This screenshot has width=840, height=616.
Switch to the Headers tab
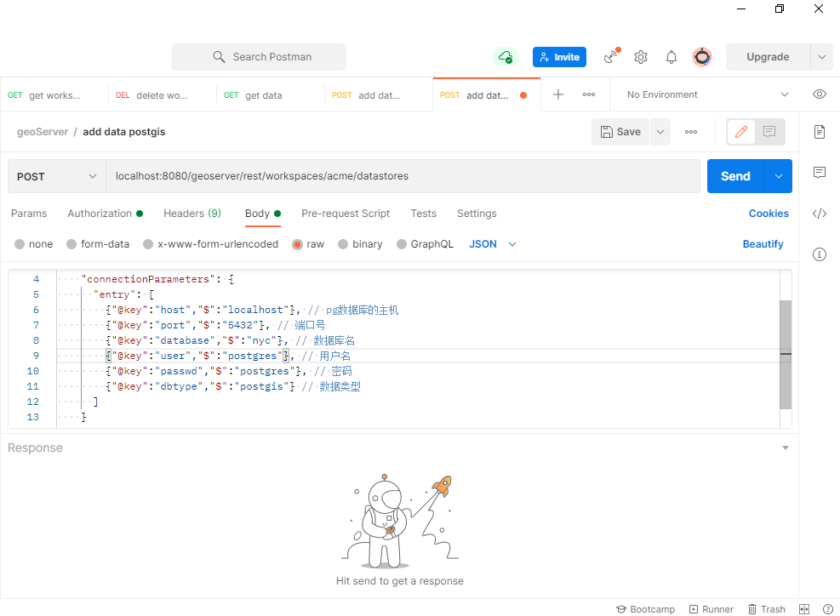click(x=191, y=214)
